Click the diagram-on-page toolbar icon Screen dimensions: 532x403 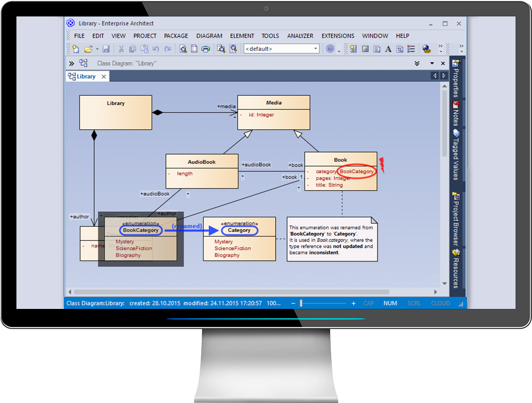click(400, 49)
